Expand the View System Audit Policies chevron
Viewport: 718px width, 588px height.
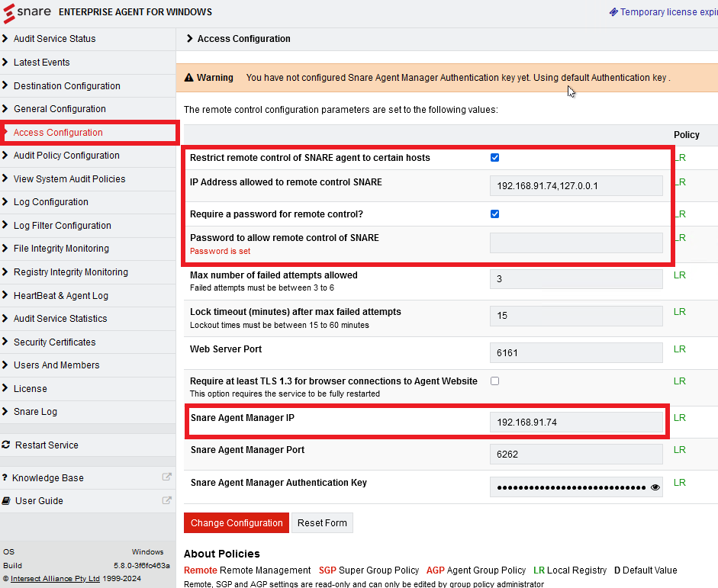[x=5, y=178]
